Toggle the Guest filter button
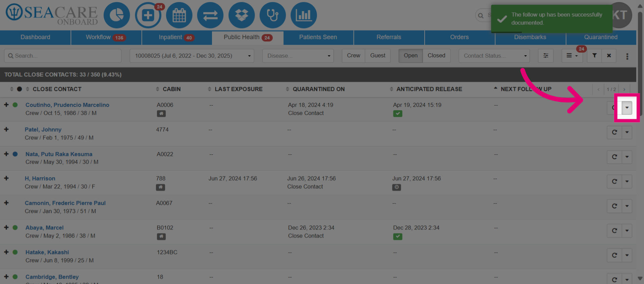644x284 pixels. (378, 56)
